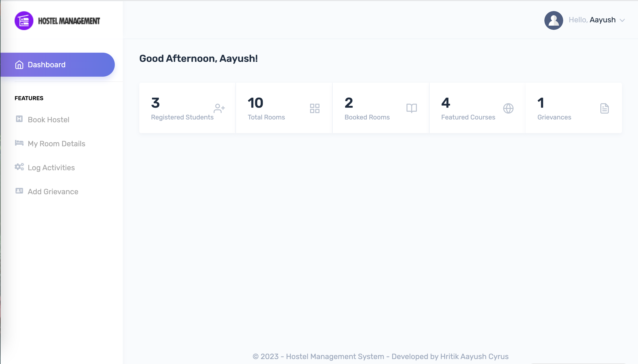The width and height of the screenshot is (638, 364).
Task: Click the Add Grievance card icon
Action: click(19, 191)
